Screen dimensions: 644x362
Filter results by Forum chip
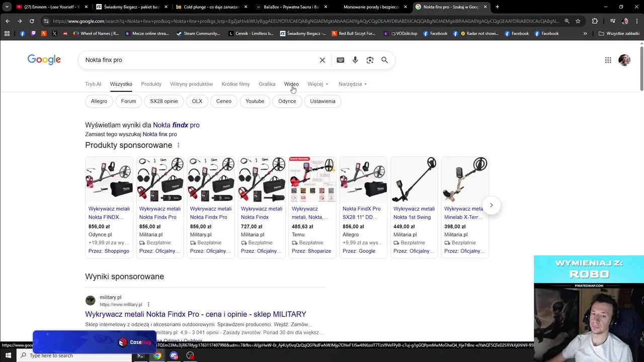click(x=128, y=101)
